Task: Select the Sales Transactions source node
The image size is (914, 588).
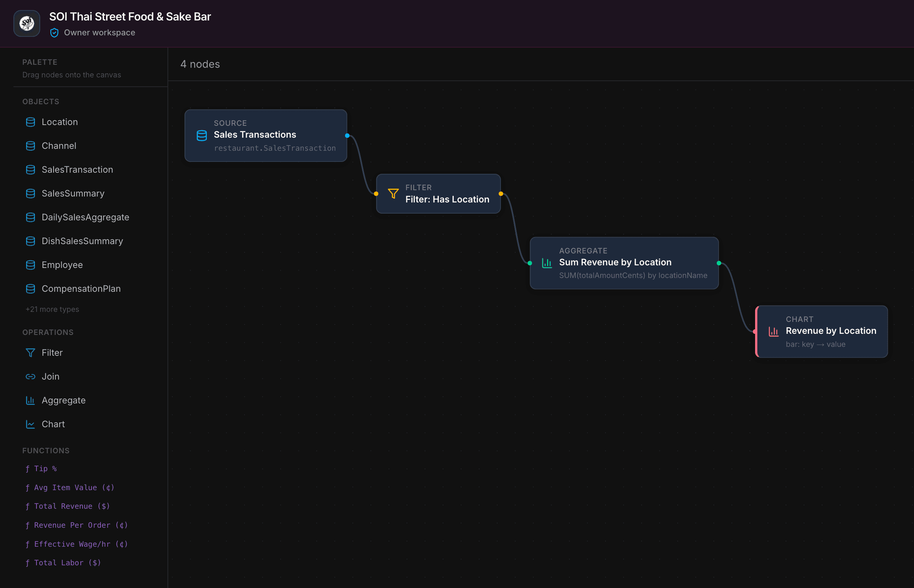Action: coord(266,135)
